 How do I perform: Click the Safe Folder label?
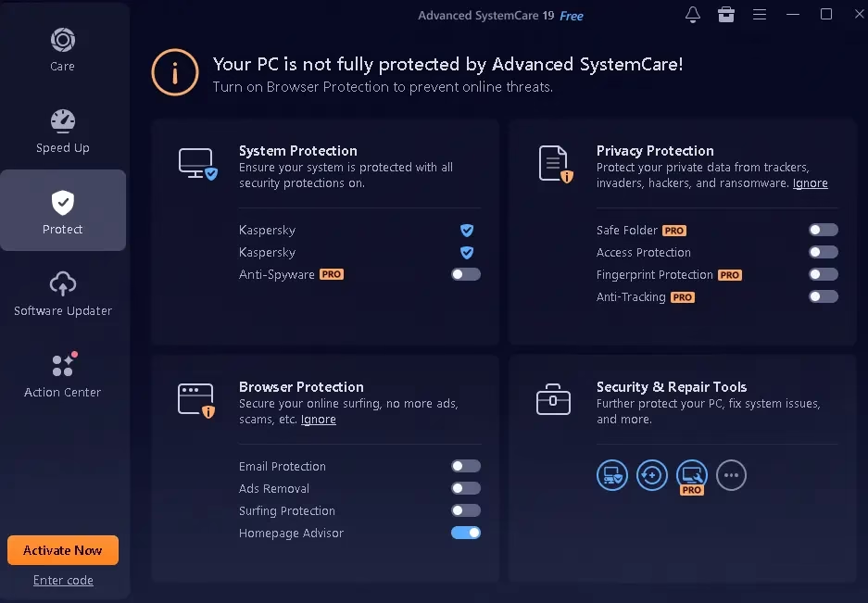(x=626, y=230)
